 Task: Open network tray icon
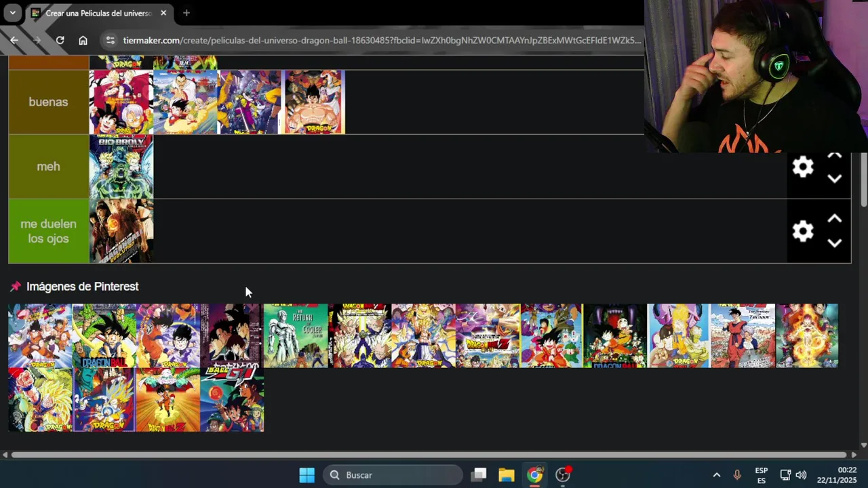click(x=785, y=475)
